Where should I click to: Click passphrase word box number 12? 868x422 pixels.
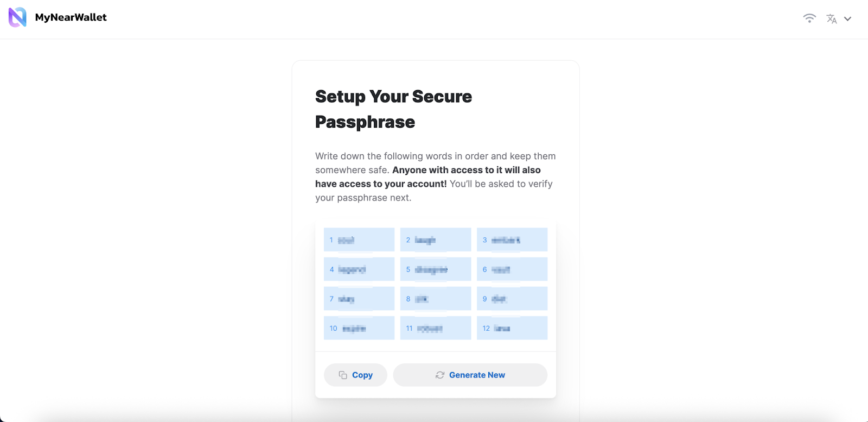point(512,328)
